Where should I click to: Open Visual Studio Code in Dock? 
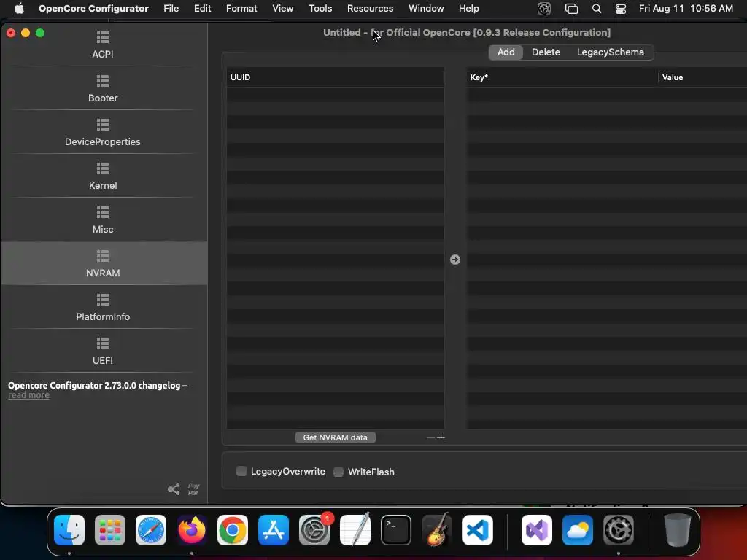coord(478,530)
